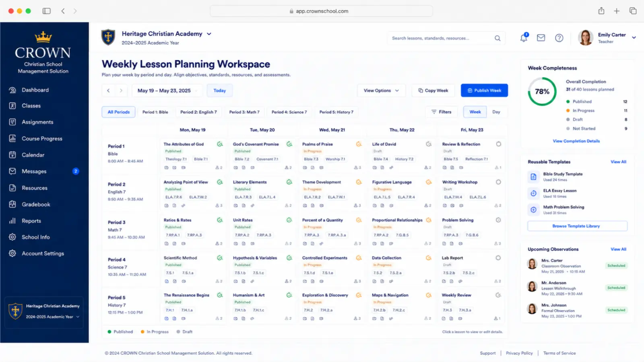
Task: Toggle published check on The Attributes of God
Action: [220, 144]
